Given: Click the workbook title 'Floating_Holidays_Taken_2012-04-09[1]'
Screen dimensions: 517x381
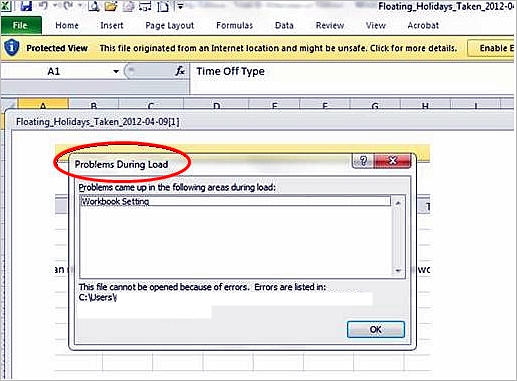Looking at the screenshot, I should (98, 122).
